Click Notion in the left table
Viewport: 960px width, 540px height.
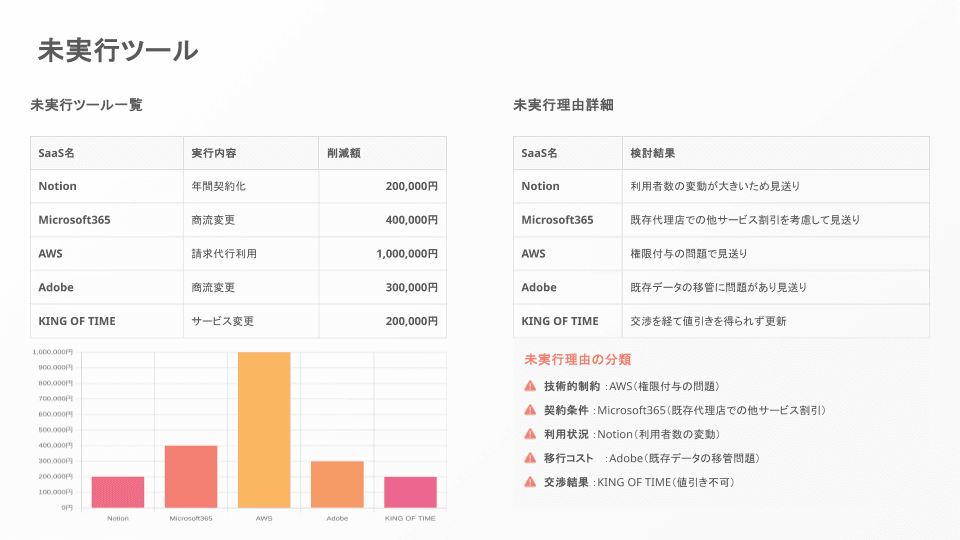(x=58, y=186)
